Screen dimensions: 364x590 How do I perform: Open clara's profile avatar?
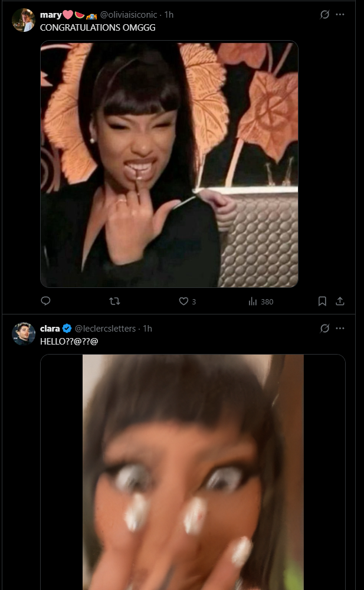[24, 334]
